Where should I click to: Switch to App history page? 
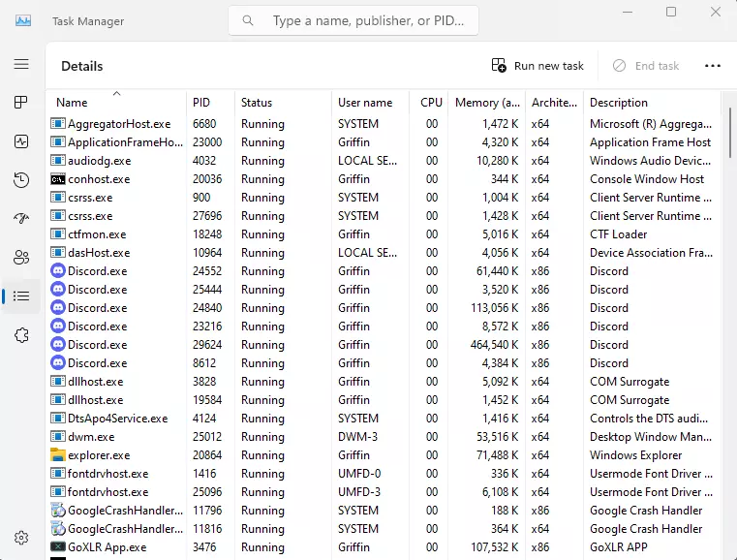21,180
